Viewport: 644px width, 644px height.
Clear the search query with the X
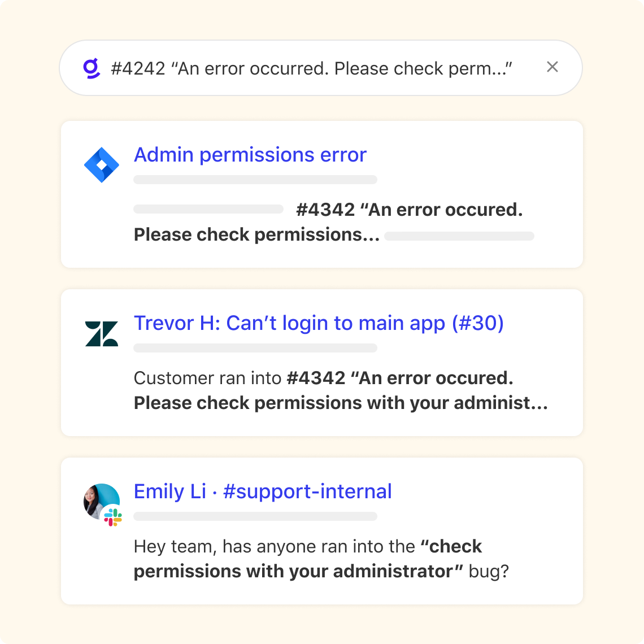552,67
